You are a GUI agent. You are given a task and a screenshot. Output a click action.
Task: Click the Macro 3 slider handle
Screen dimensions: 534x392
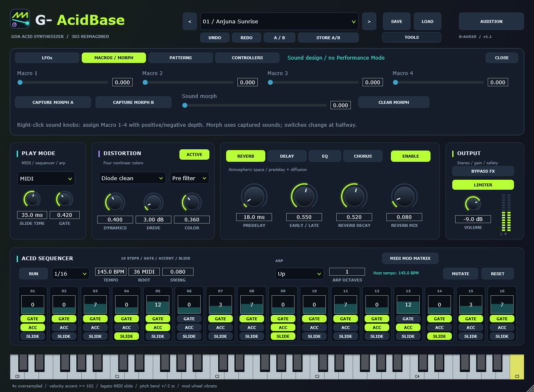270,83
